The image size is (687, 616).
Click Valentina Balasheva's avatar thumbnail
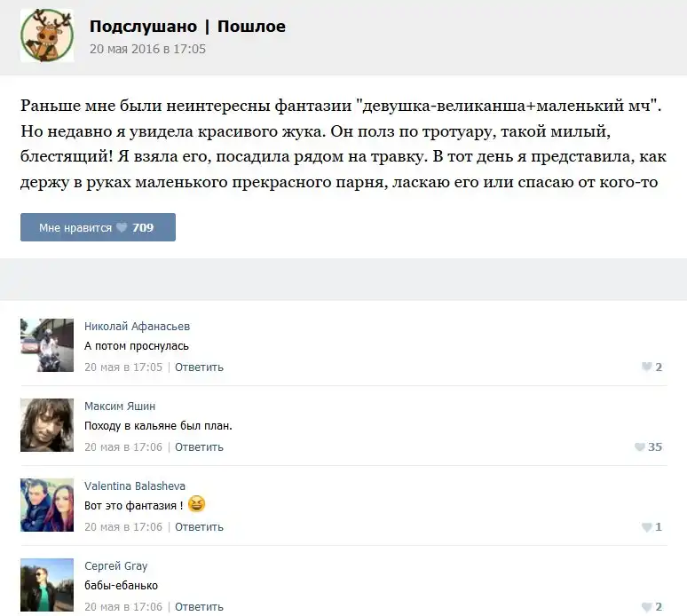[x=47, y=505]
